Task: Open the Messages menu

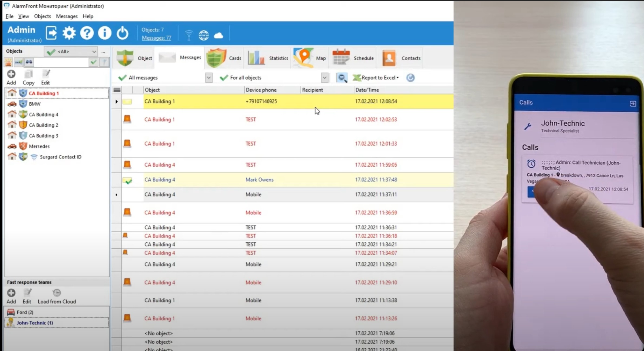Action: pyautogui.click(x=67, y=16)
